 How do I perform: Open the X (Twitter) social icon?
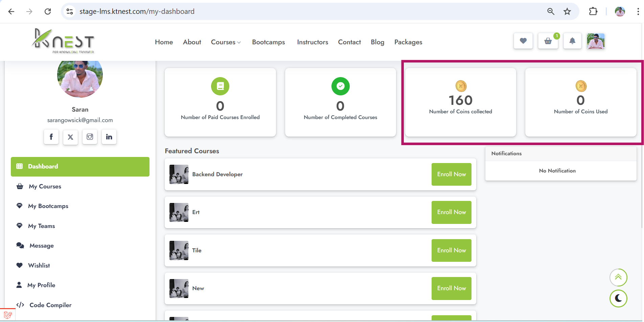70,137
